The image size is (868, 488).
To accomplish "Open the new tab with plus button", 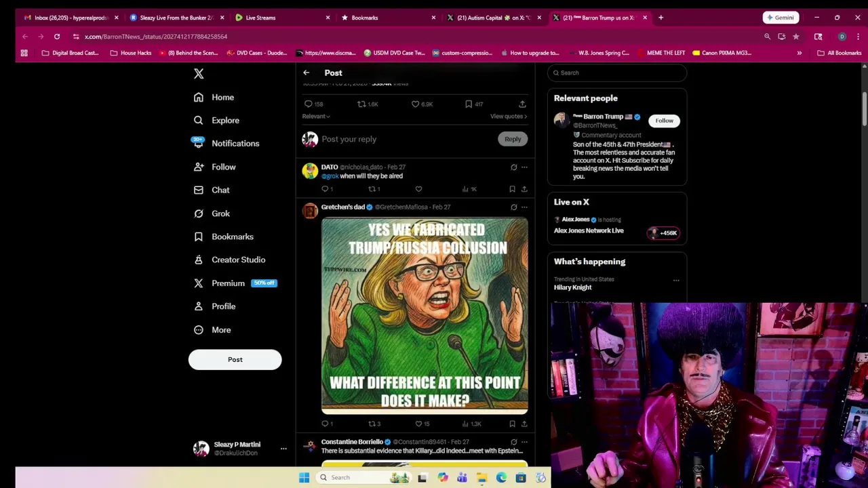I will [x=660, y=18].
